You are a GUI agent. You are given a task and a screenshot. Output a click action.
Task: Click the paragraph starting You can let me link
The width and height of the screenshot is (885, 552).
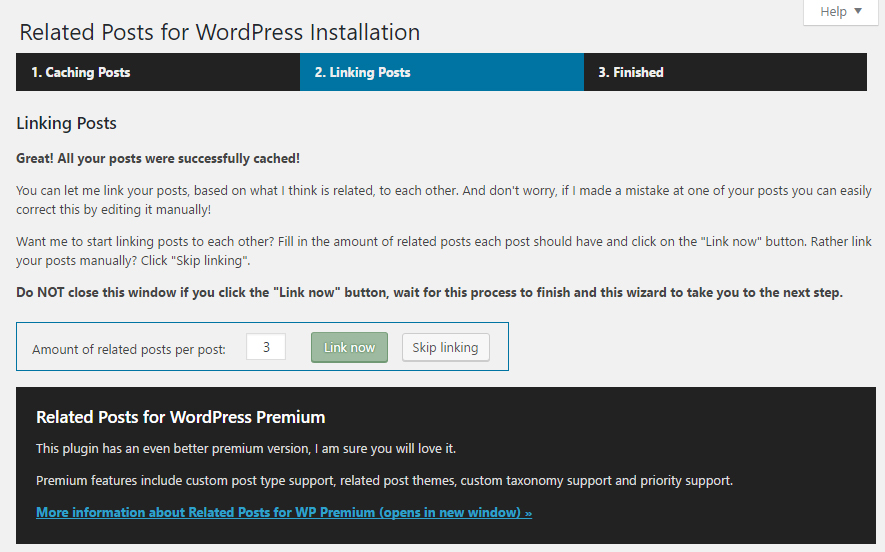click(444, 200)
